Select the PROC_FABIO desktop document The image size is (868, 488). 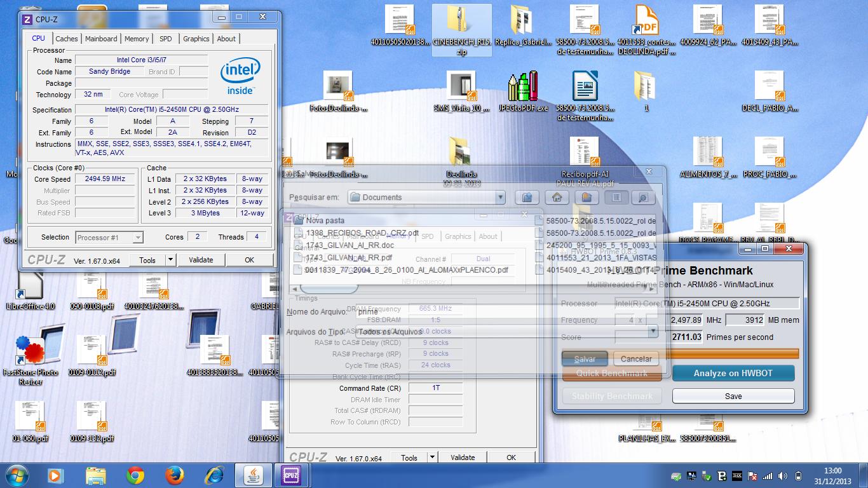(x=769, y=157)
